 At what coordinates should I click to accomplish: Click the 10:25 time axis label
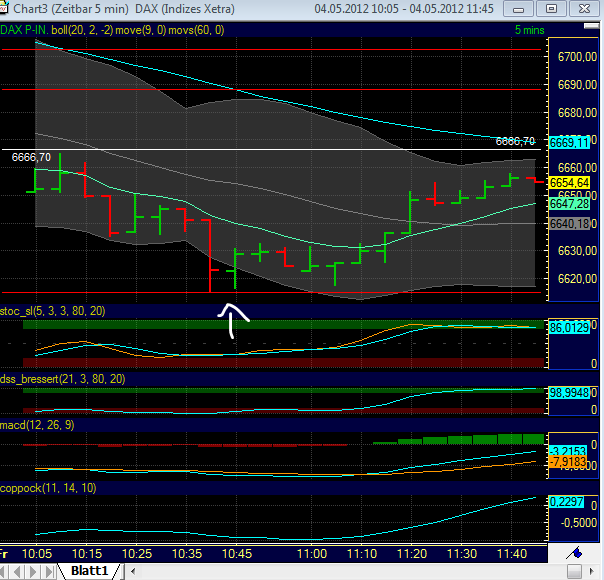coord(137,554)
